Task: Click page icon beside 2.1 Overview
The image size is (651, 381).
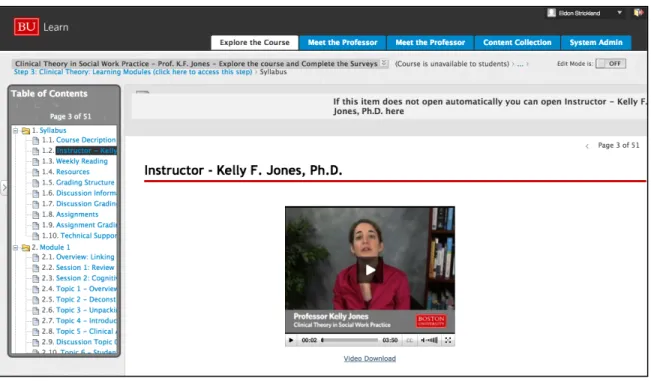Action: (x=36, y=257)
